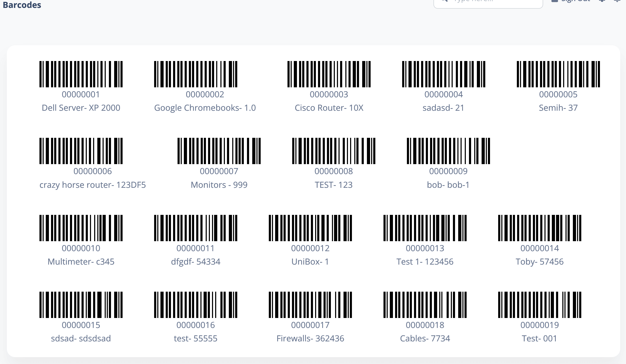Open the sadasd- 21 barcode image
The width and height of the screenshot is (626, 364).
(444, 74)
